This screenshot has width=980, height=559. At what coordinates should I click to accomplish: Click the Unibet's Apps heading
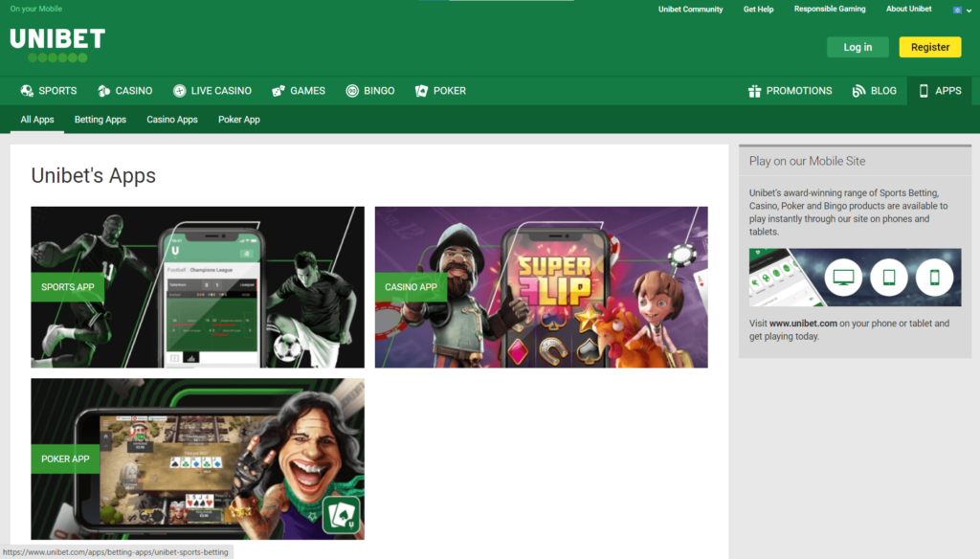click(x=93, y=176)
